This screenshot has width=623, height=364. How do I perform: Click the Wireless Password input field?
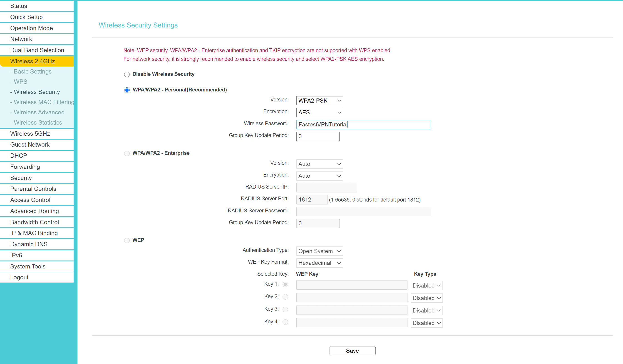363,124
